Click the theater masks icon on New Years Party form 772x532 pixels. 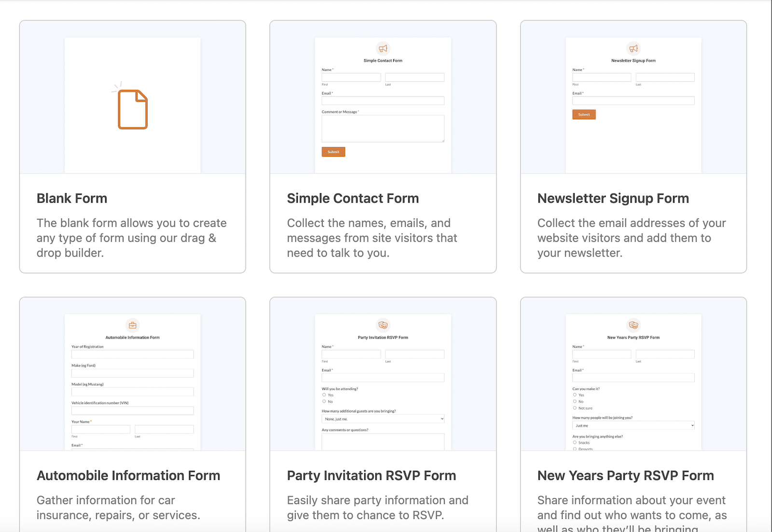tap(634, 325)
